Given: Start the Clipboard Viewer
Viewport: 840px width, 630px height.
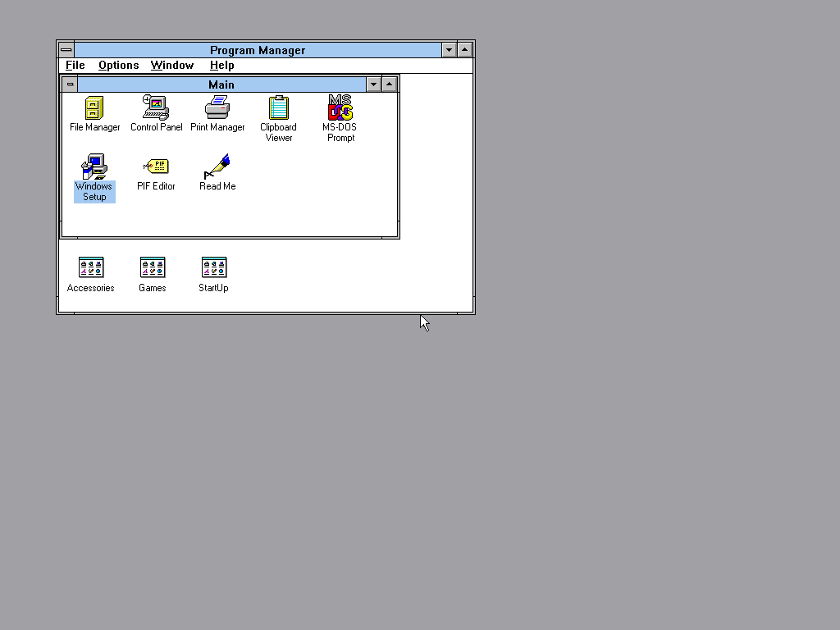Looking at the screenshot, I should coord(278,107).
